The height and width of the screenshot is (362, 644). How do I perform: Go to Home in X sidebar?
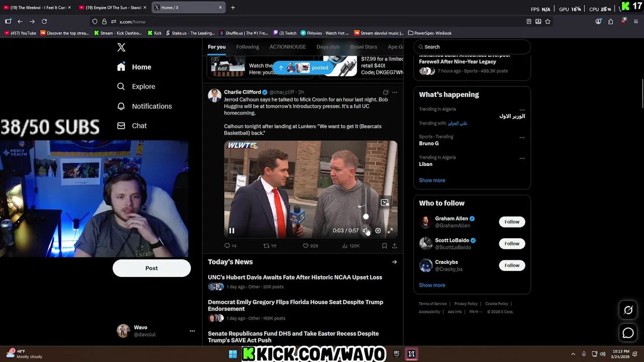pyautogui.click(x=134, y=67)
